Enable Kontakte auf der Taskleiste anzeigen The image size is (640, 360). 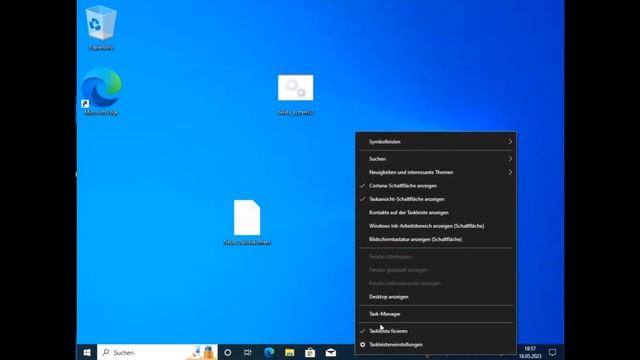pyautogui.click(x=436, y=213)
